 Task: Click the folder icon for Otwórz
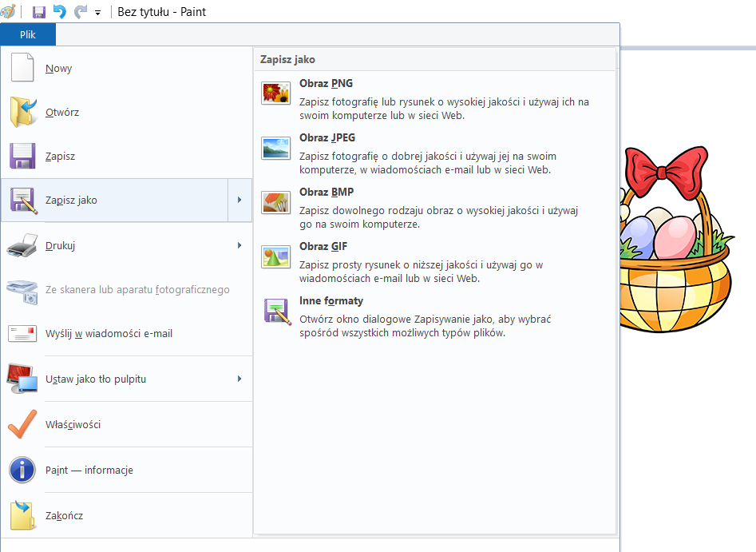tap(24, 112)
